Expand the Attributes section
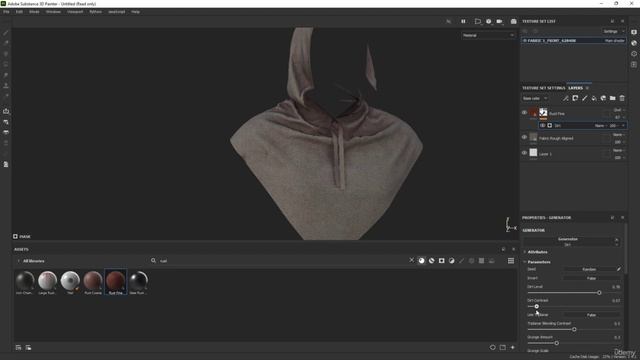The width and height of the screenshot is (640, 360). click(x=537, y=252)
